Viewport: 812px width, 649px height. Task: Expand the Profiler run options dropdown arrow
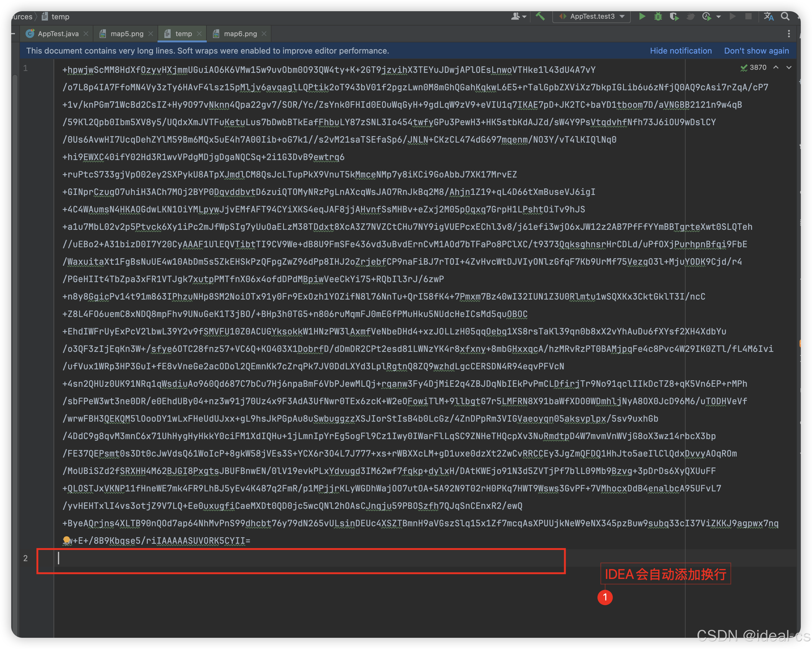coord(719,17)
